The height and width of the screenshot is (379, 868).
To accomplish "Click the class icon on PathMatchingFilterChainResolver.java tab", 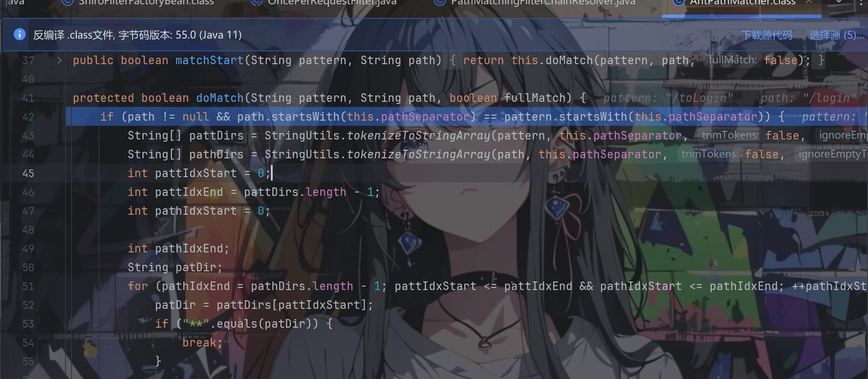I will point(440,2).
